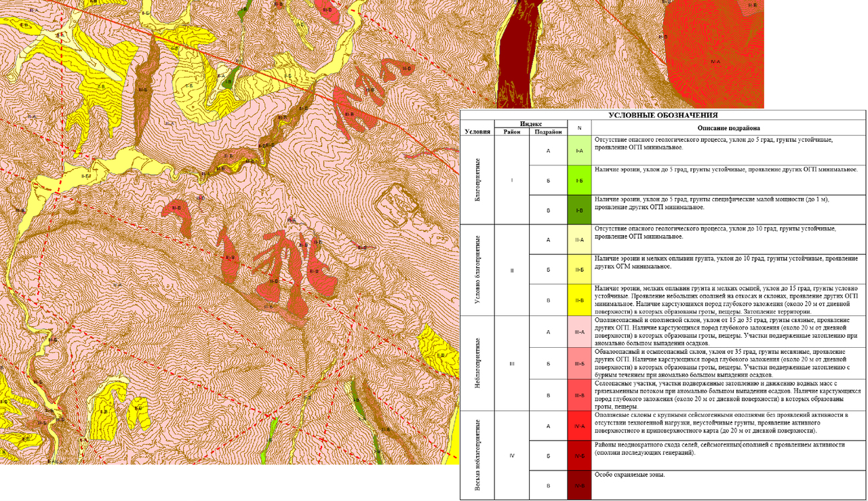Select the I-Б bright green legend swatch

tap(579, 180)
